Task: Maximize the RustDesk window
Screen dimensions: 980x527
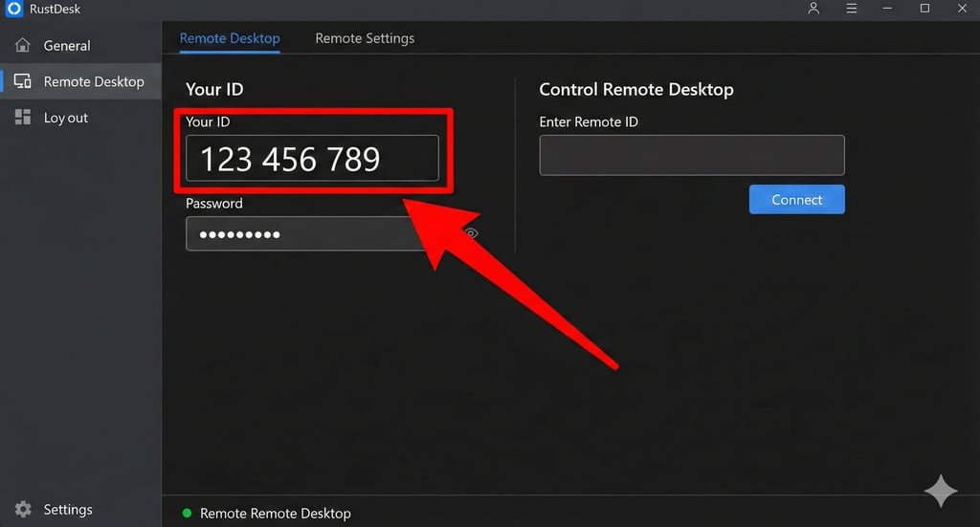Action: (925, 8)
